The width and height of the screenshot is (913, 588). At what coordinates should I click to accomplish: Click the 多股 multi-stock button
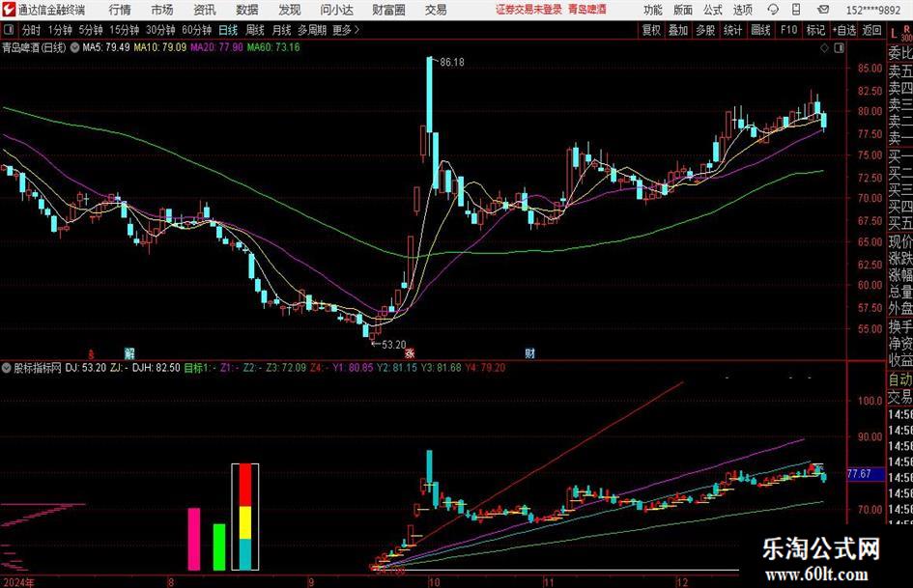(705, 30)
